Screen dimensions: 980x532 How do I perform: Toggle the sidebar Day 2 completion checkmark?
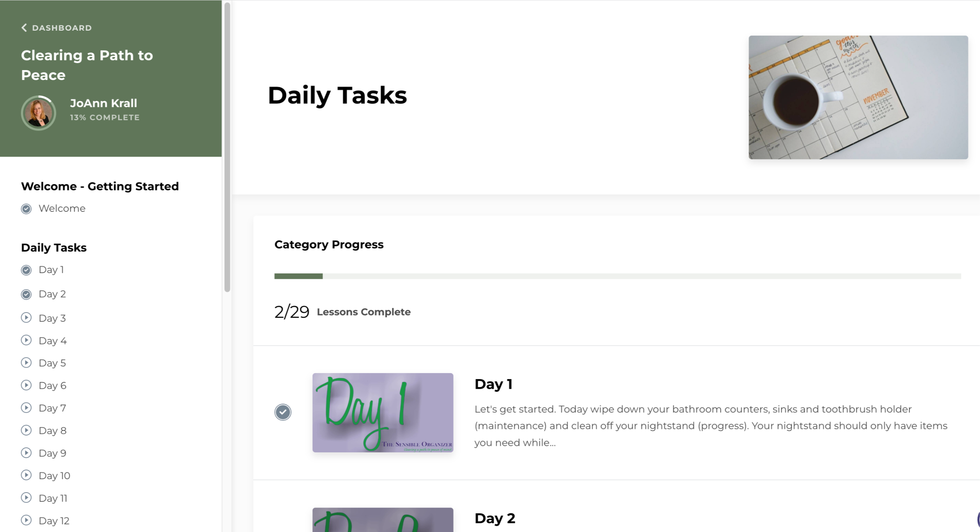(x=26, y=294)
